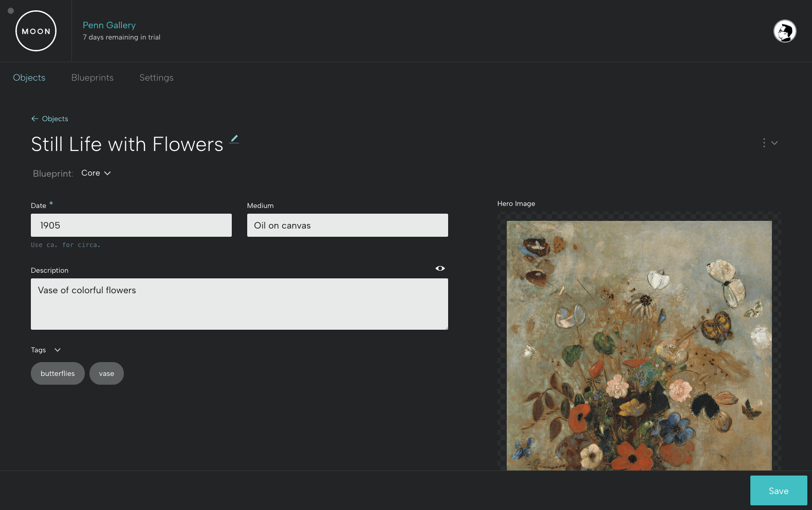The height and width of the screenshot is (510, 812).
Task: Edit the title with the pencil icon
Action: (234, 139)
